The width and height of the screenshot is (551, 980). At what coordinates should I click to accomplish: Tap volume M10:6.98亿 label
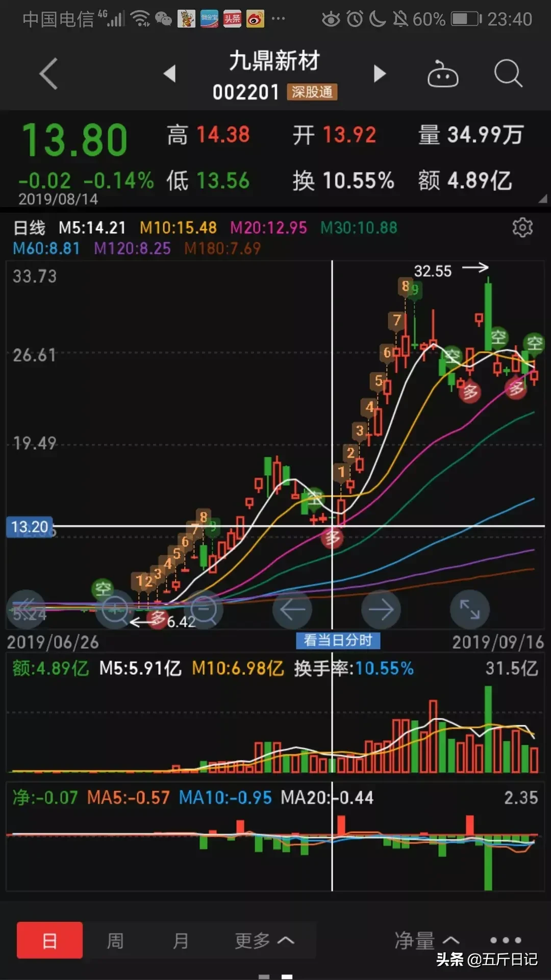[x=238, y=669]
